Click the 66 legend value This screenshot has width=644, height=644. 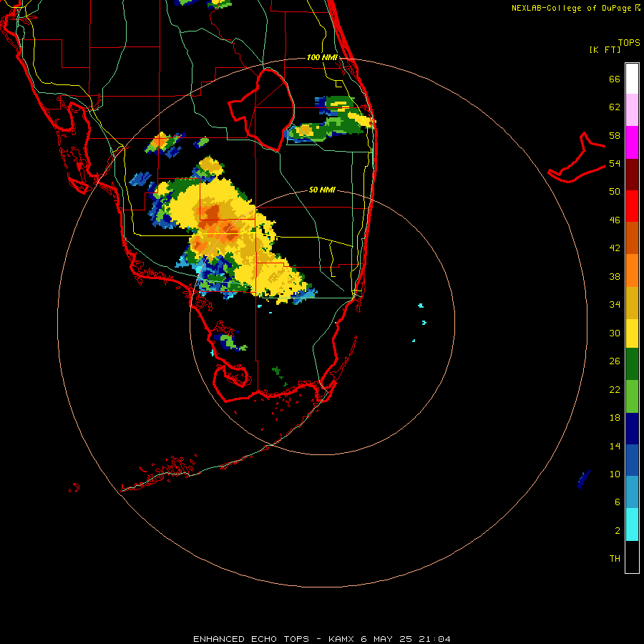tap(615, 79)
